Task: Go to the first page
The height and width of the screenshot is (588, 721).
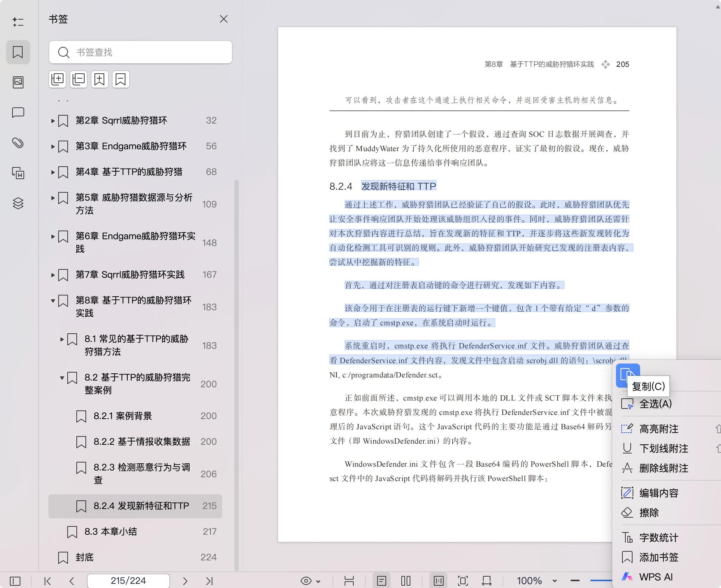Action: click(48, 581)
